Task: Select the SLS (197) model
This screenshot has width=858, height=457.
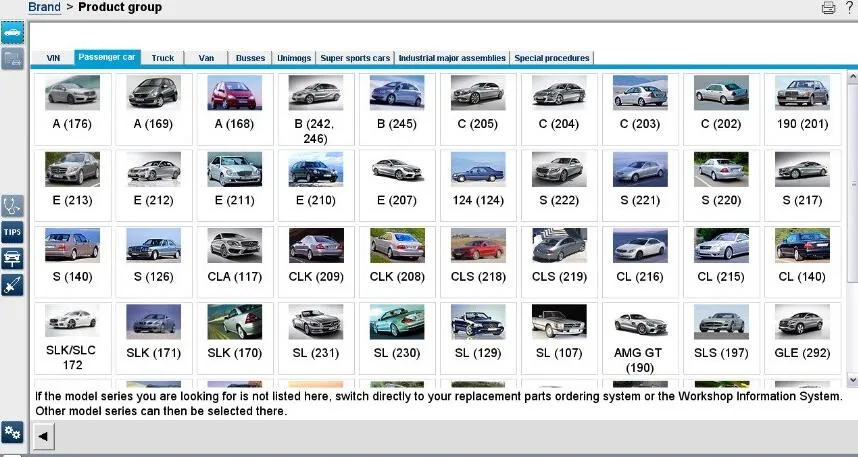Action: (x=721, y=338)
